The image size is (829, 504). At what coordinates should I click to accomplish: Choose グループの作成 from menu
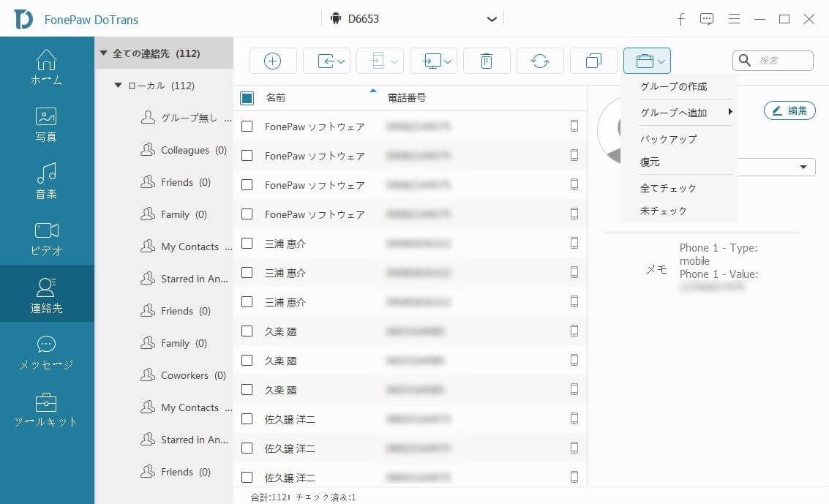coord(674,86)
